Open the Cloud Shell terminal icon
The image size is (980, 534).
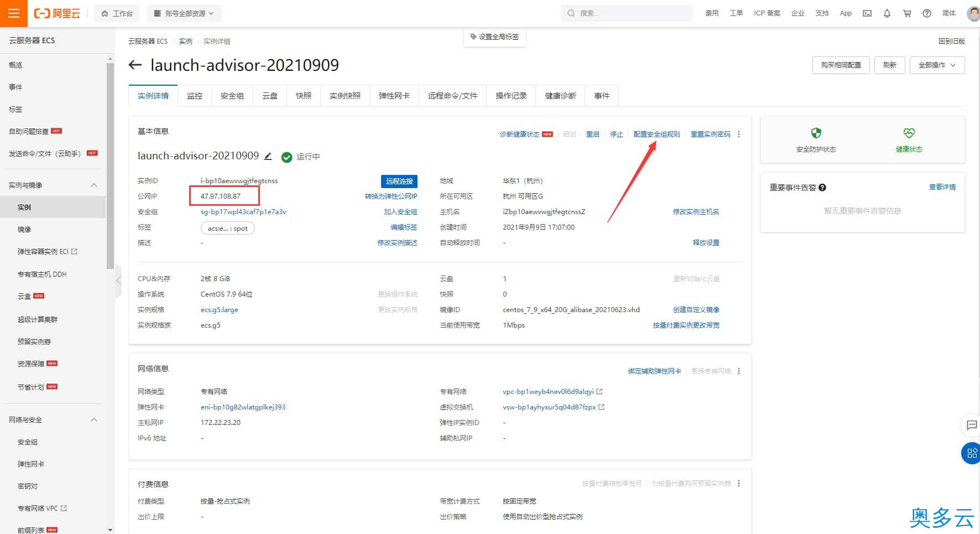click(x=867, y=13)
